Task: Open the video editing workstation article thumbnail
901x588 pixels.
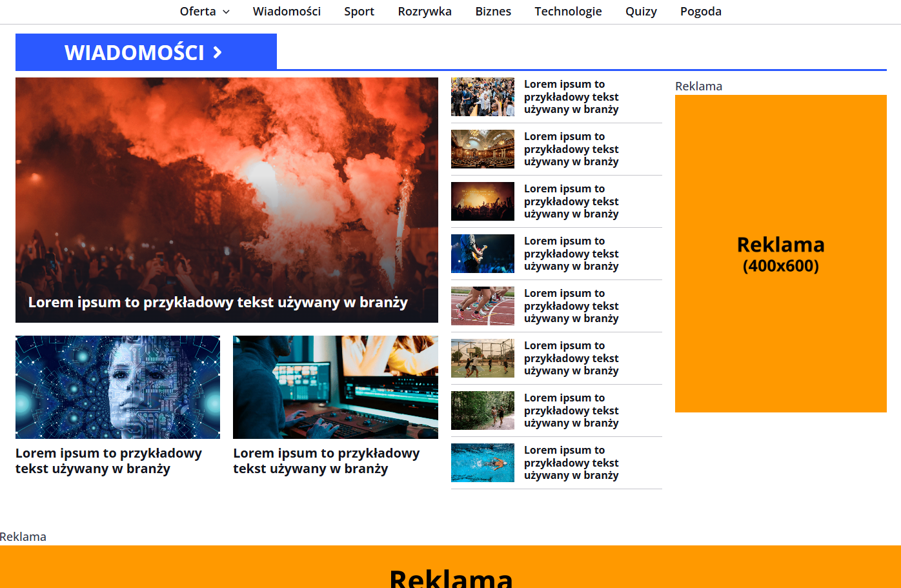Action: [x=335, y=387]
